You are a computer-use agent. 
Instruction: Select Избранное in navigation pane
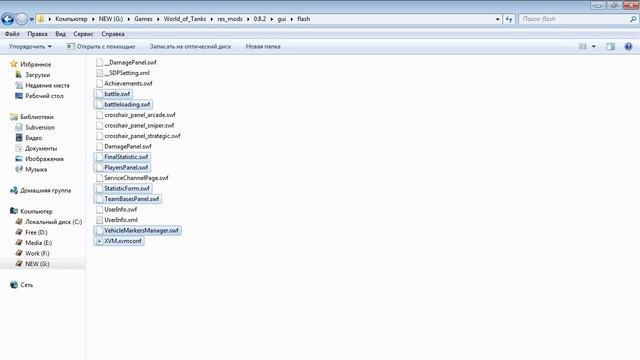click(x=31, y=64)
